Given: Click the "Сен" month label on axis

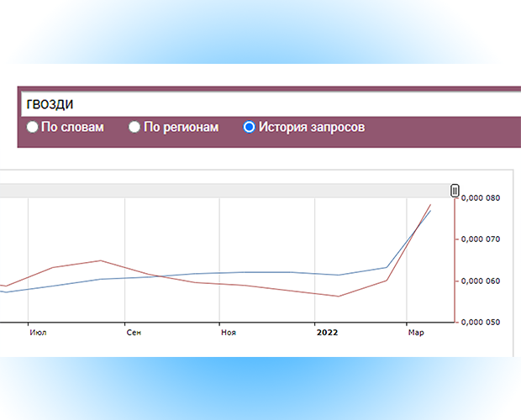Looking at the screenshot, I should (134, 333).
